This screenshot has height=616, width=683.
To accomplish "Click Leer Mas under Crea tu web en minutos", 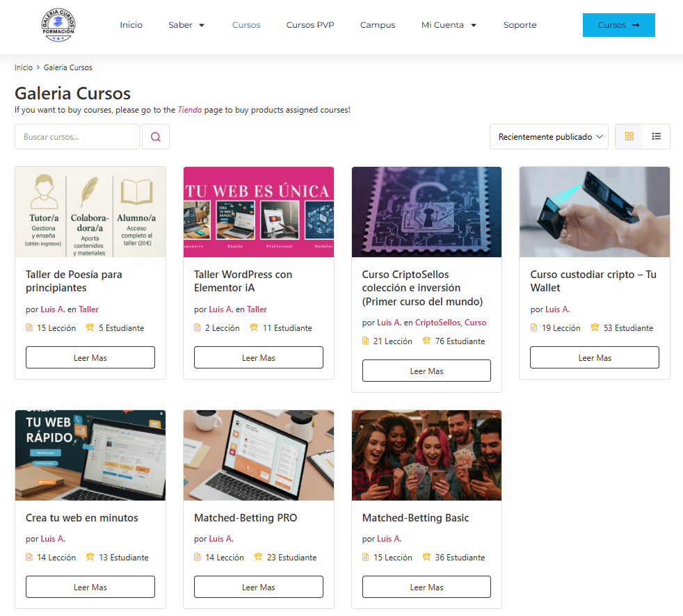I will pos(90,587).
